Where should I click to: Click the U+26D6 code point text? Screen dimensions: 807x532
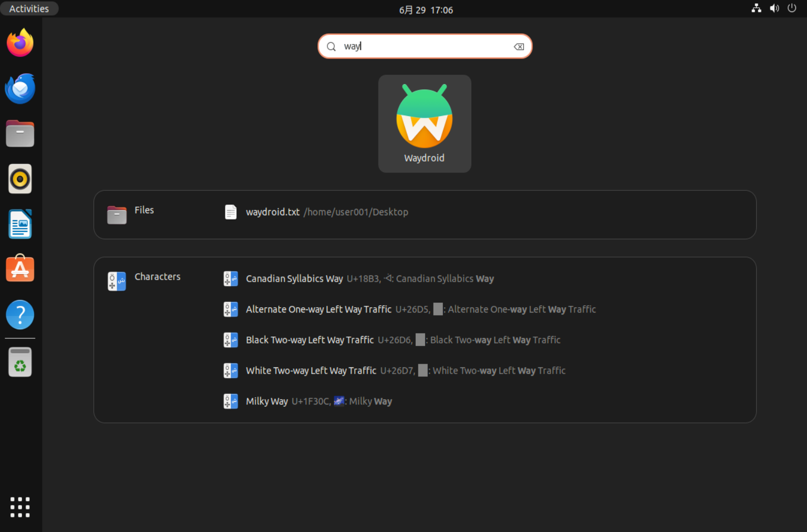point(394,340)
